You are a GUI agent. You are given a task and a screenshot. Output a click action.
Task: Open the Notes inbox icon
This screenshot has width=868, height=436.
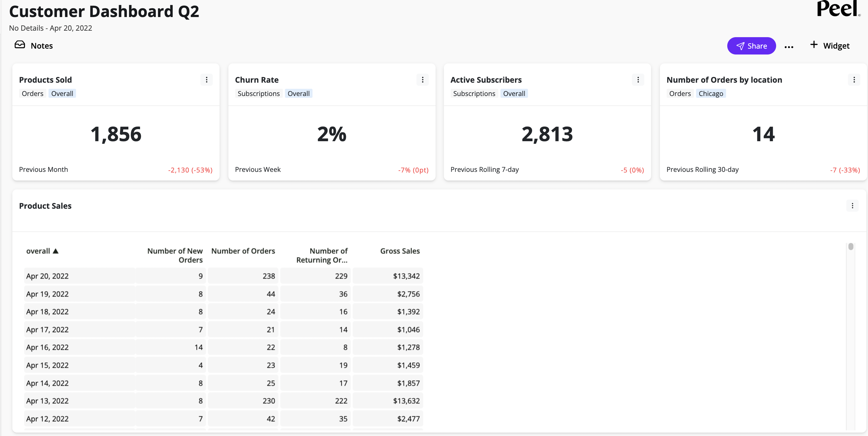click(19, 45)
